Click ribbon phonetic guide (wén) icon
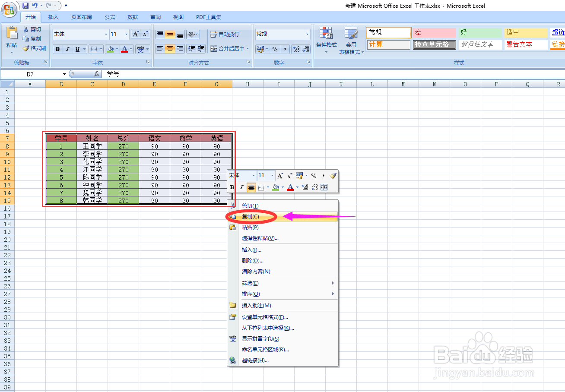 (x=140, y=49)
